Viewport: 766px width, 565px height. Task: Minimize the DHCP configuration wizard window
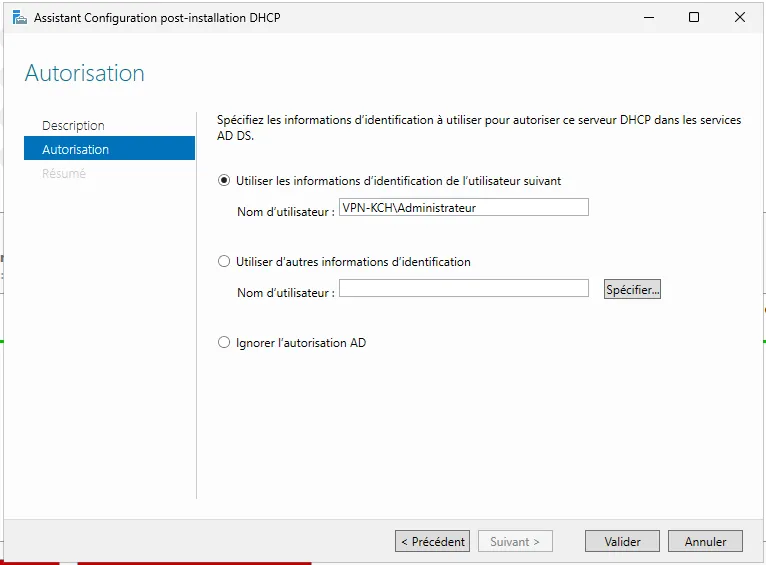648,18
